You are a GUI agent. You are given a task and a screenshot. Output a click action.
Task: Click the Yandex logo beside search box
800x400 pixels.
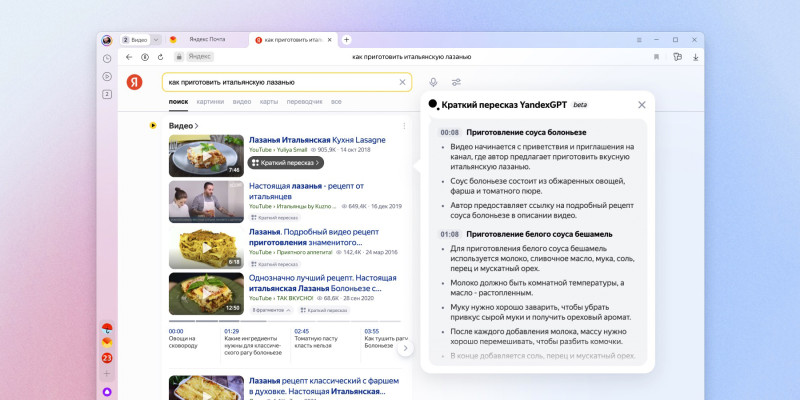point(133,82)
